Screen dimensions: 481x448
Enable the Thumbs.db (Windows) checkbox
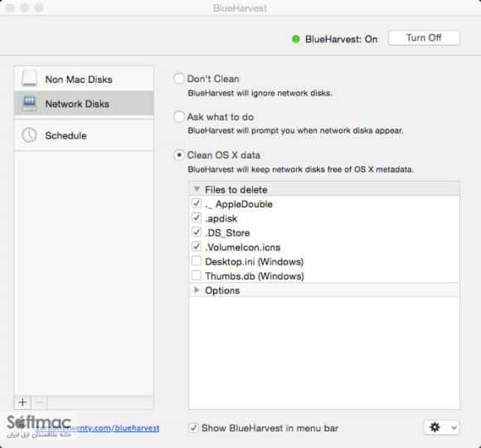[197, 275]
